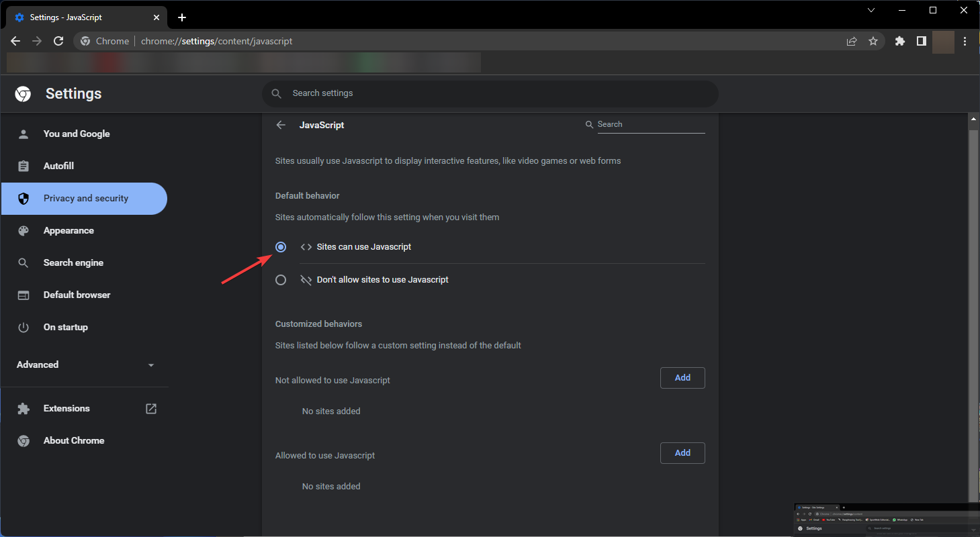The width and height of the screenshot is (980, 537).
Task: Add a site to Allowed list
Action: click(x=682, y=453)
